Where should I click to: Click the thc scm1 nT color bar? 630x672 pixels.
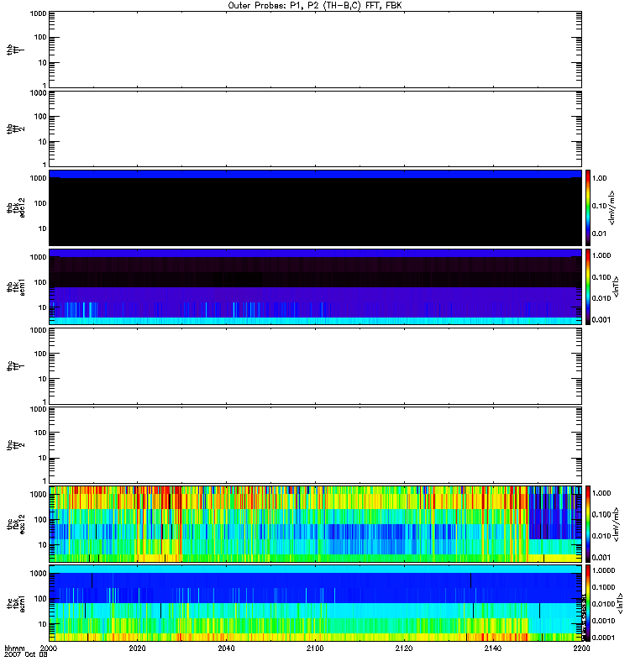[x=590, y=602]
